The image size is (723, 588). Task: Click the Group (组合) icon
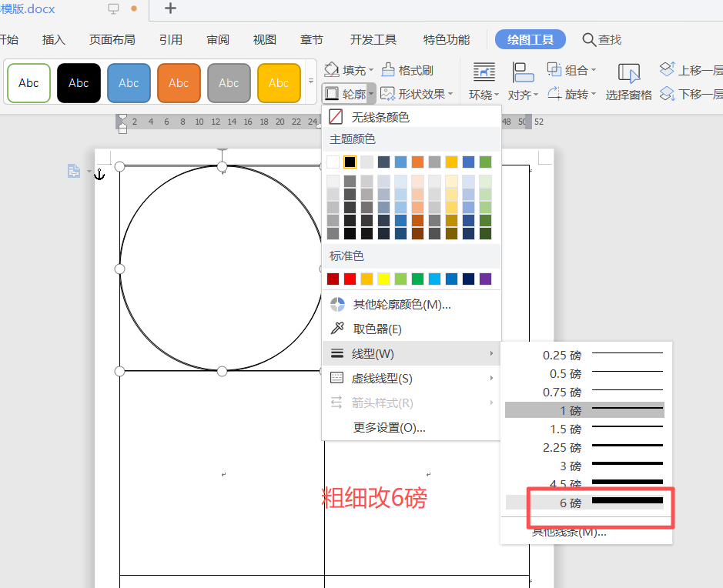[554, 69]
